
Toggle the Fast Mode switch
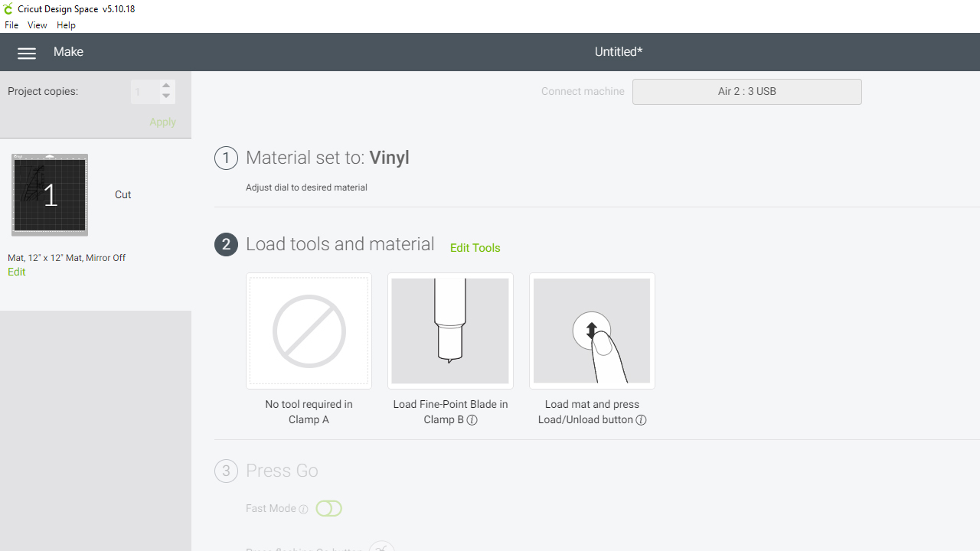328,509
